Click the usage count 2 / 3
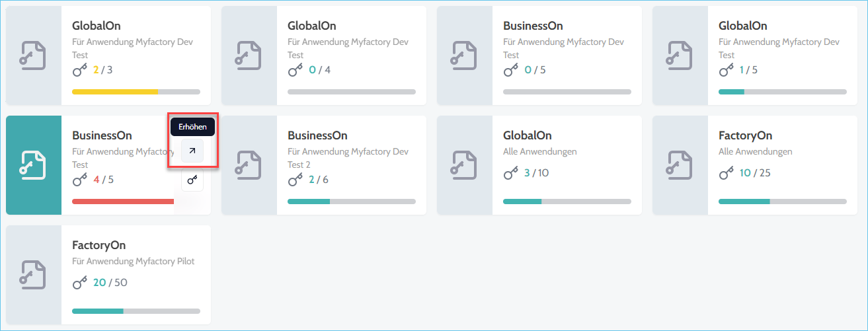 103,69
